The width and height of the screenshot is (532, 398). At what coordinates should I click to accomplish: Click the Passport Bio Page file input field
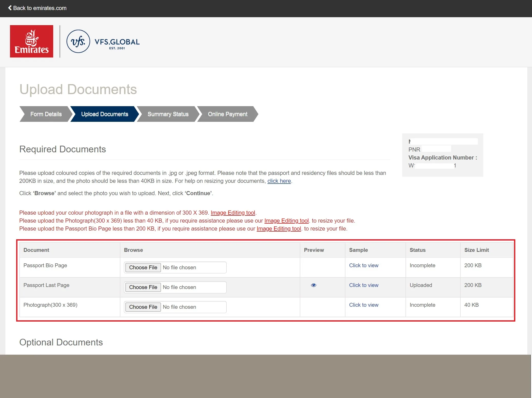coord(175,267)
